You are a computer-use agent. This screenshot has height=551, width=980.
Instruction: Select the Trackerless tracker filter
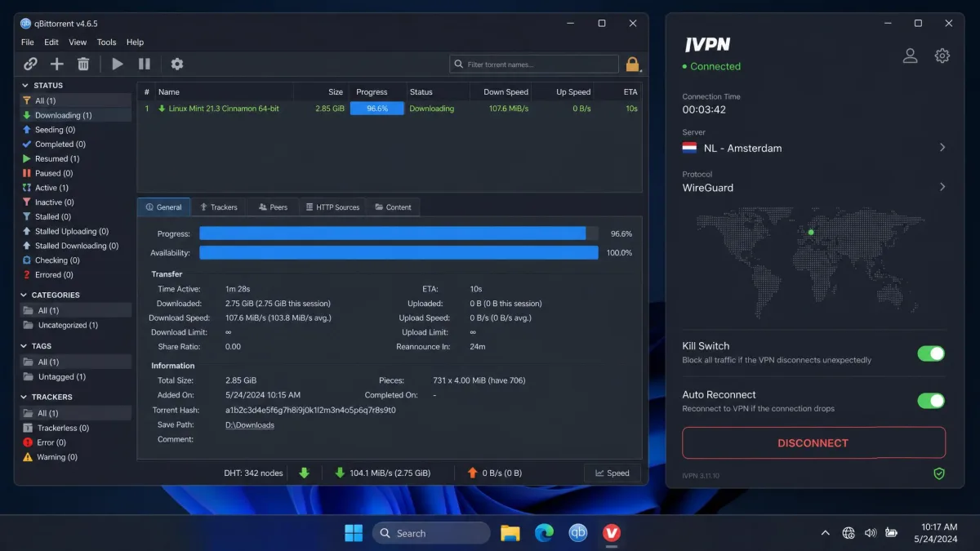coord(76,428)
